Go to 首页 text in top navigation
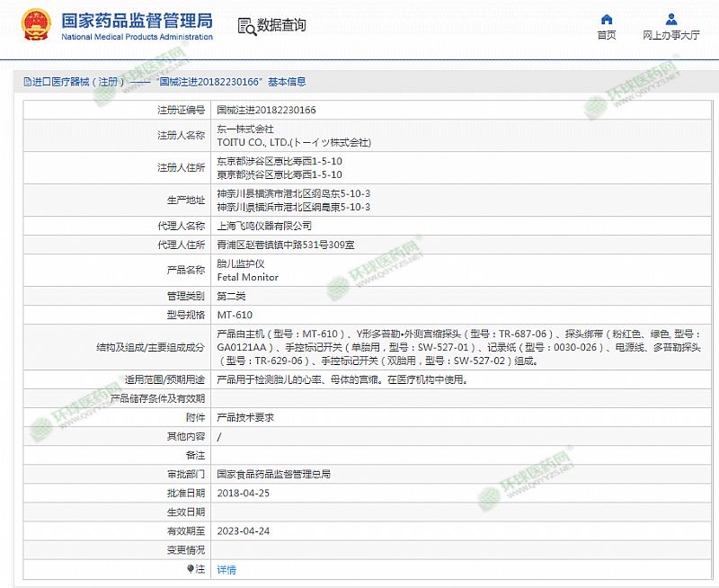719x588 pixels. coord(607,36)
